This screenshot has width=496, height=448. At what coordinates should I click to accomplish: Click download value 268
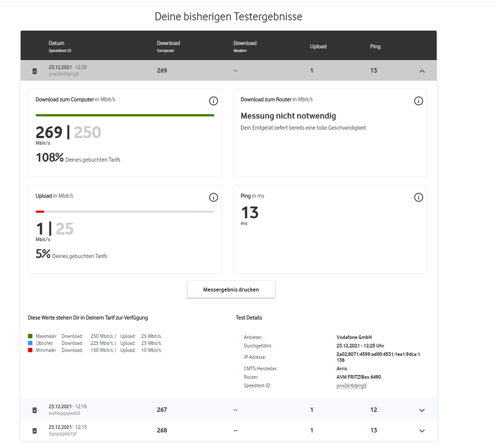[162, 430]
